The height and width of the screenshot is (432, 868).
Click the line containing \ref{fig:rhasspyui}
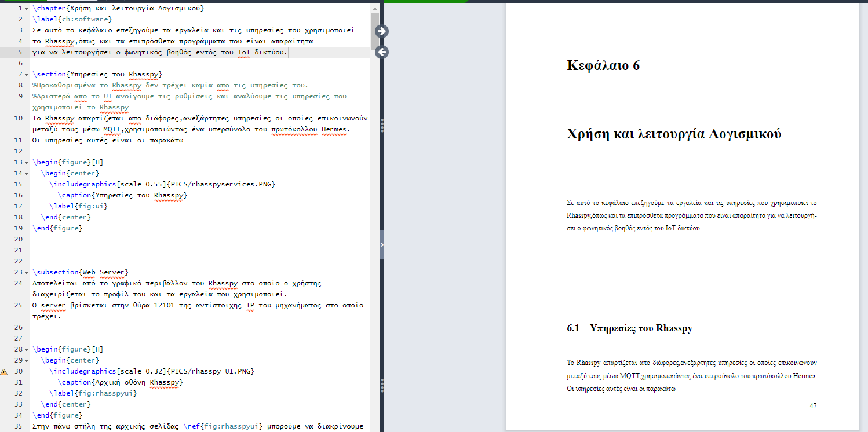click(198, 427)
